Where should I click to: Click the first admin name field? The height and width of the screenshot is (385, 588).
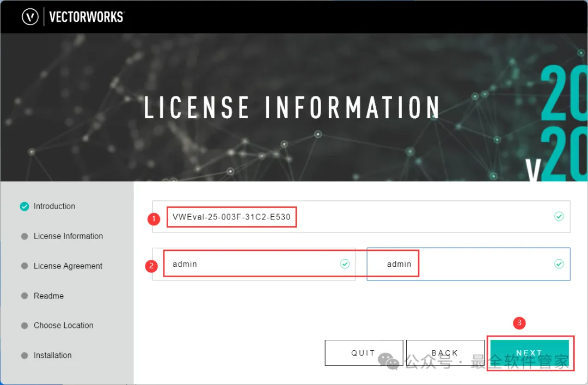click(254, 264)
